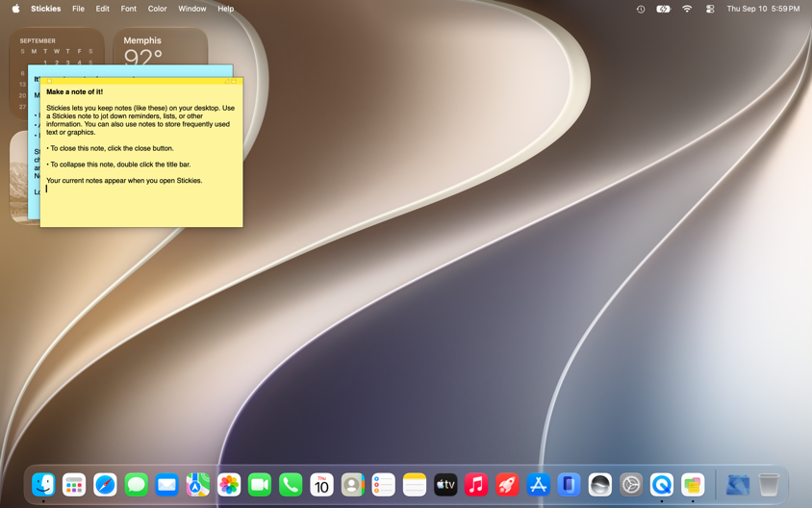Screen dimensions: 812x508
Task: Open Maps from the Dock
Action: coord(198,485)
